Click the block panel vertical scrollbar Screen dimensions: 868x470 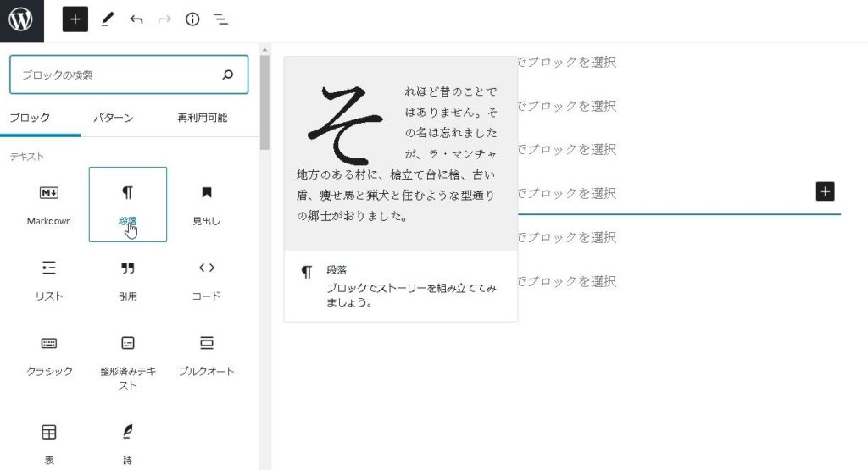pyautogui.click(x=264, y=102)
